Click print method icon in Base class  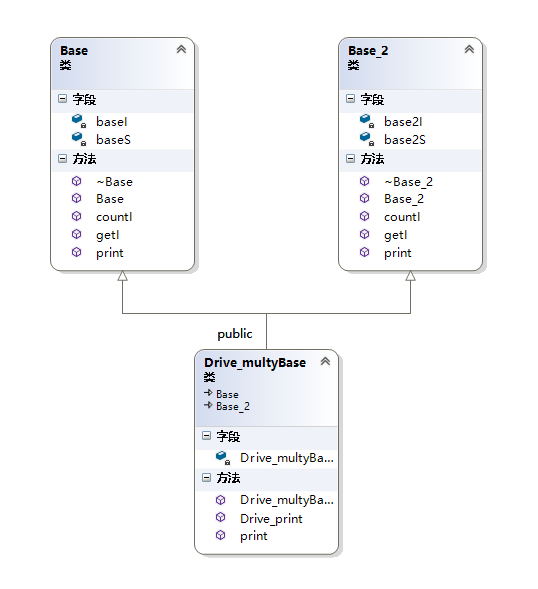pos(76,252)
